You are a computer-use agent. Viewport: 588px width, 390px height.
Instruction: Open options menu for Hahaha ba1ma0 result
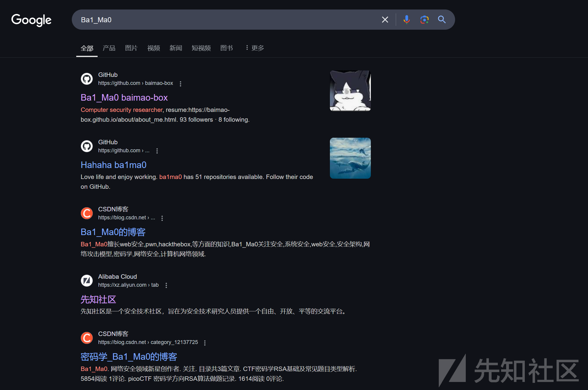[x=157, y=151]
